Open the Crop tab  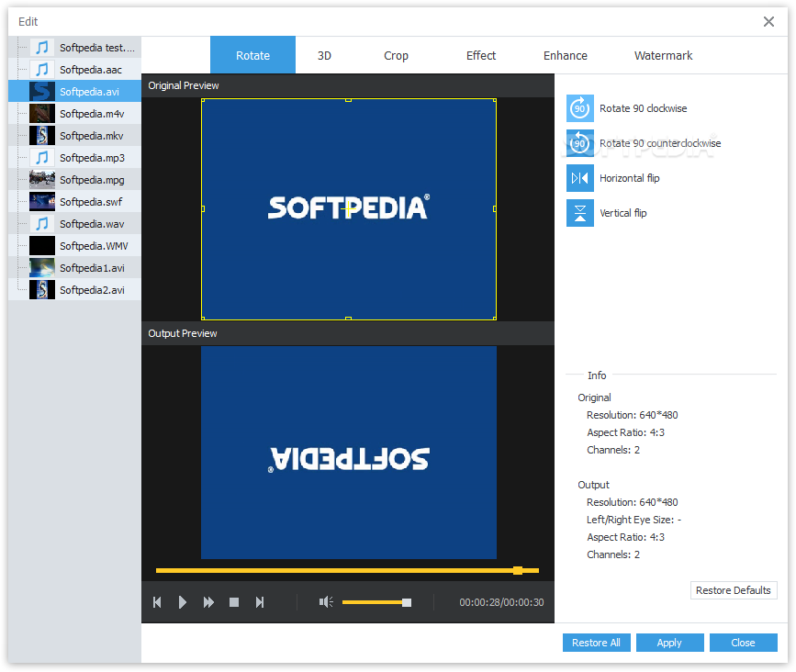[x=396, y=55]
